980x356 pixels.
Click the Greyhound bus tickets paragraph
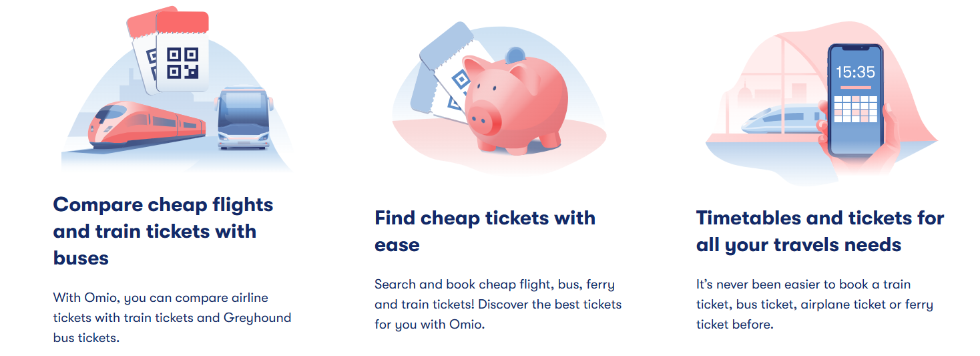172,317
